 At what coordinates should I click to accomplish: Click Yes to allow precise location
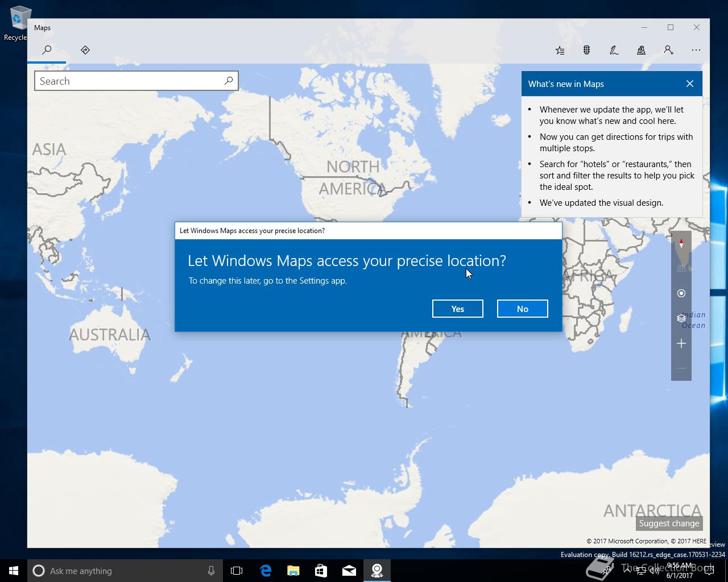click(458, 309)
